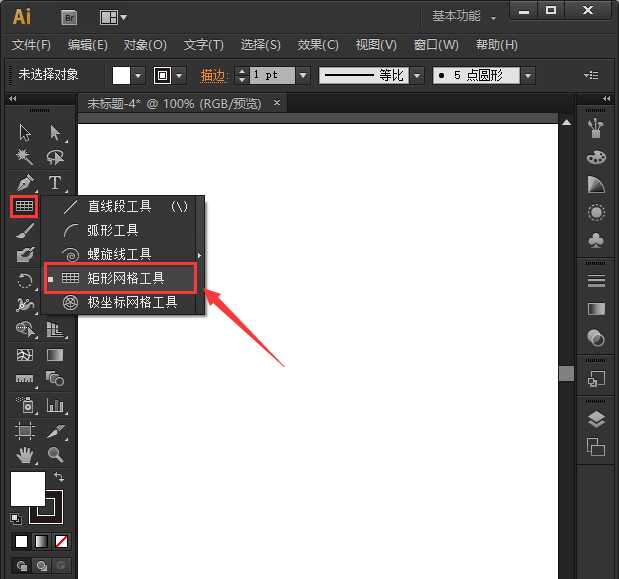Pick the Type tool in toolbox
This screenshot has width=619, height=579.
click(x=55, y=183)
